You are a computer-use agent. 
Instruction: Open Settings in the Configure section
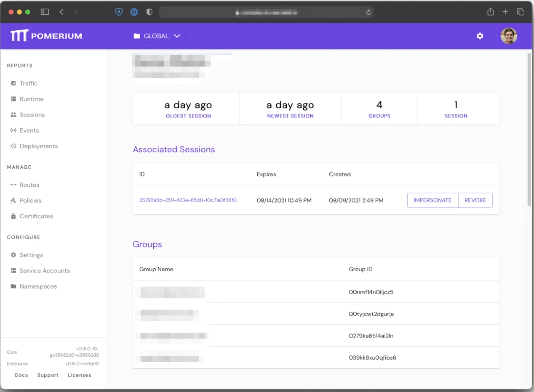click(x=31, y=255)
